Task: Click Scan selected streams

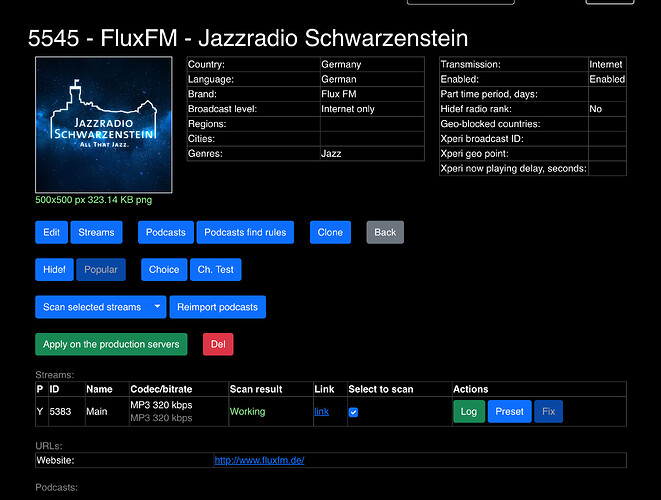Action: click(x=92, y=307)
